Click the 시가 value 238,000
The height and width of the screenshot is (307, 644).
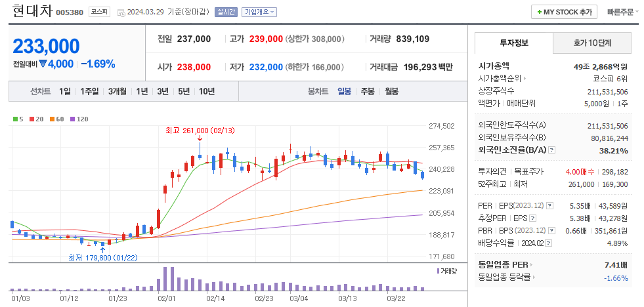tap(192, 67)
